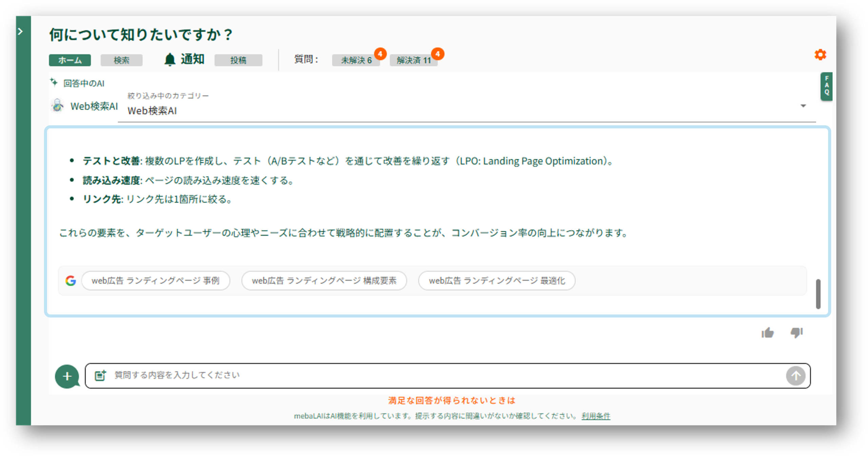Click the thumbs down feedback icon
The height and width of the screenshot is (457, 868).
tap(796, 332)
